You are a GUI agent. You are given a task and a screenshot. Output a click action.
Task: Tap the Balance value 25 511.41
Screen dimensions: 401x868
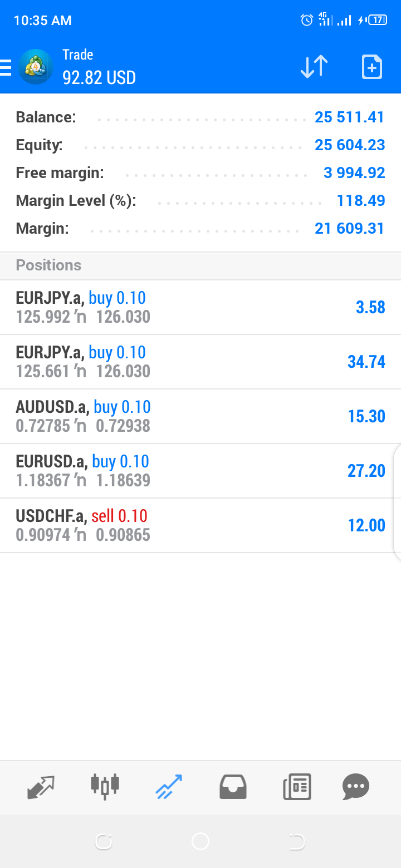pos(349,117)
